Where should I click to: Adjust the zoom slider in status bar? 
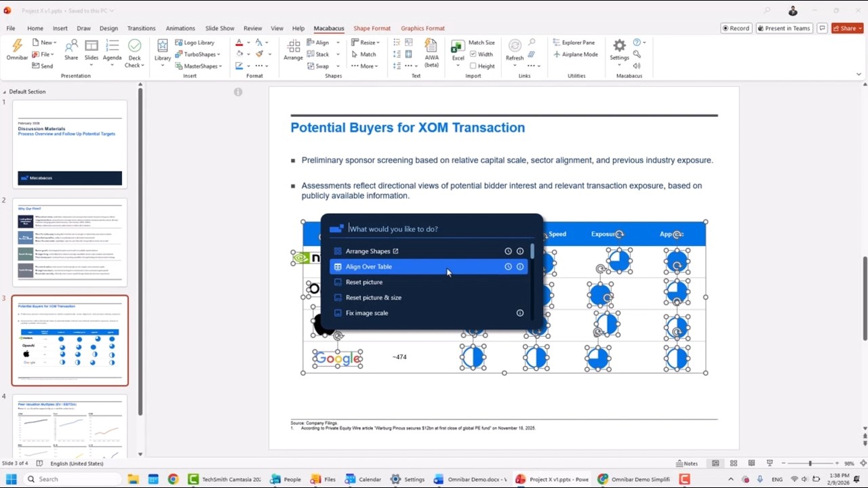(810, 464)
